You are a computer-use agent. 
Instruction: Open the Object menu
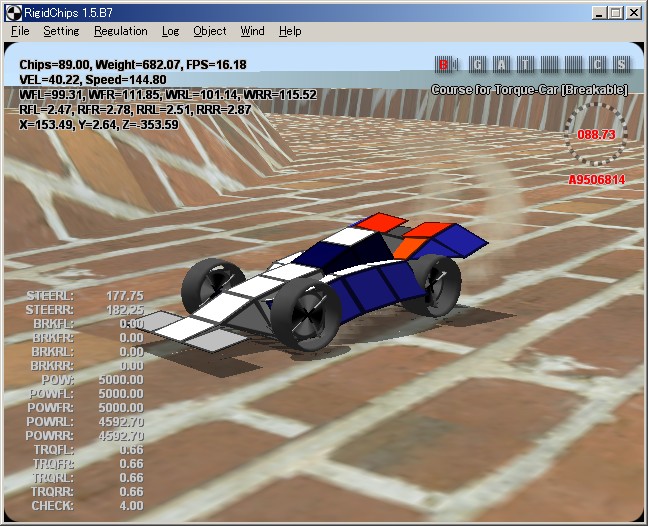[210, 31]
